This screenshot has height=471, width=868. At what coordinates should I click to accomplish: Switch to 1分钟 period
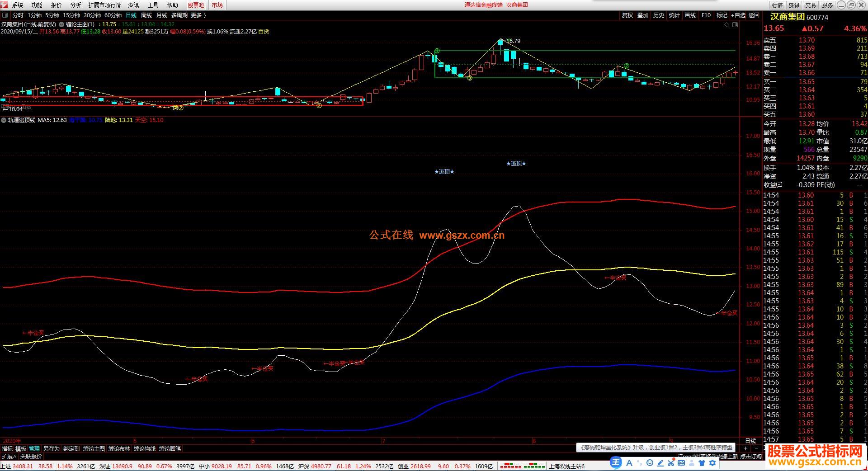coord(34,15)
